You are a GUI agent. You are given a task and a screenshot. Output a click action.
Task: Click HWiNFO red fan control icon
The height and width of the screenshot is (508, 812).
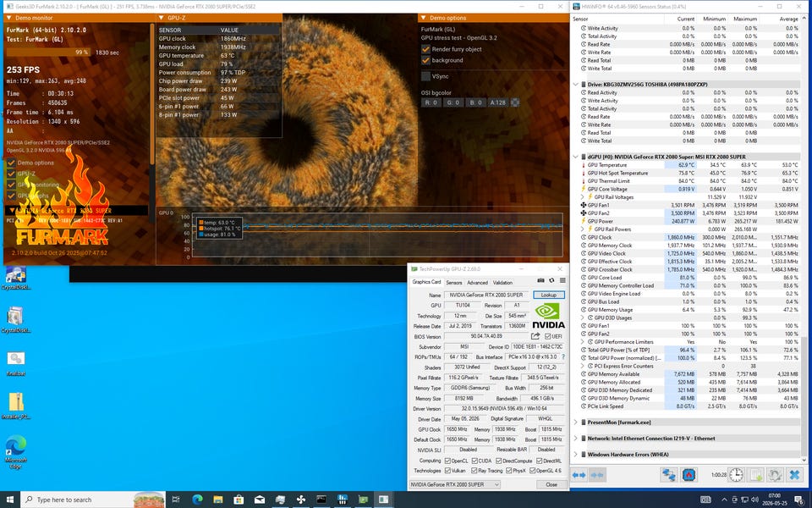689,475
